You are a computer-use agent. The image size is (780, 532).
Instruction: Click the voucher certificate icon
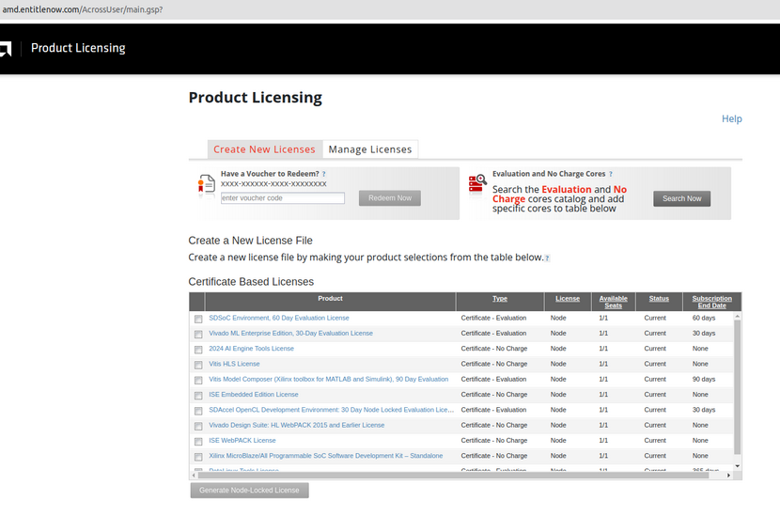pyautogui.click(x=206, y=183)
